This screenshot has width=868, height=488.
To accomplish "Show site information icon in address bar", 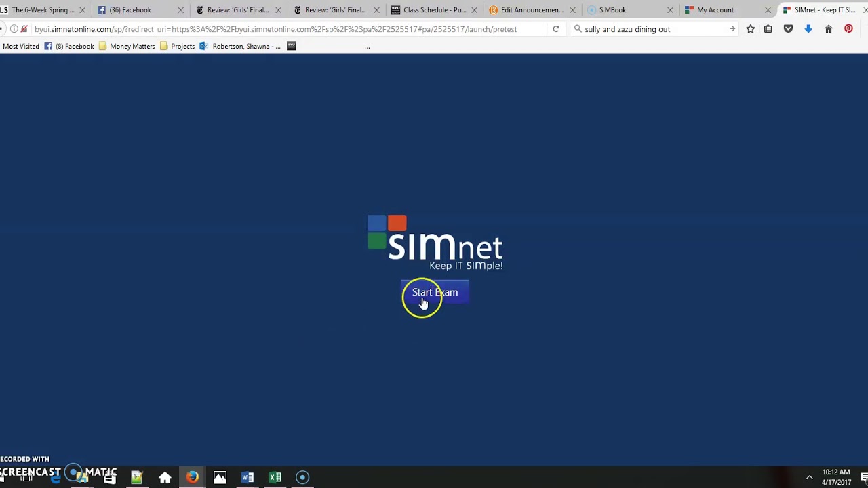I will [14, 29].
